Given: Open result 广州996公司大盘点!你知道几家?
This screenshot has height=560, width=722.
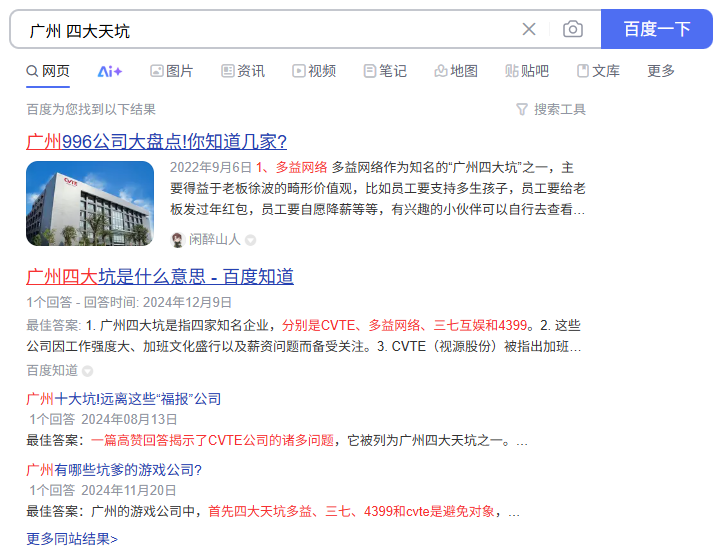Looking at the screenshot, I should [x=157, y=141].
